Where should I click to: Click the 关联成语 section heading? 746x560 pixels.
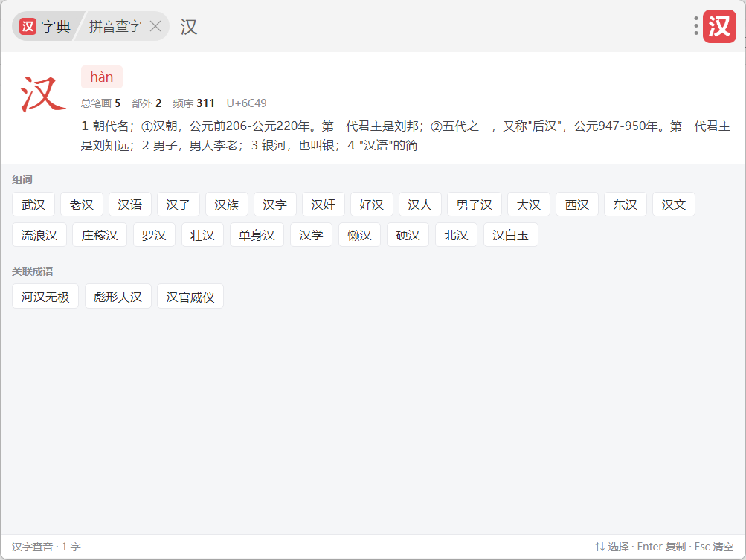tap(32, 271)
